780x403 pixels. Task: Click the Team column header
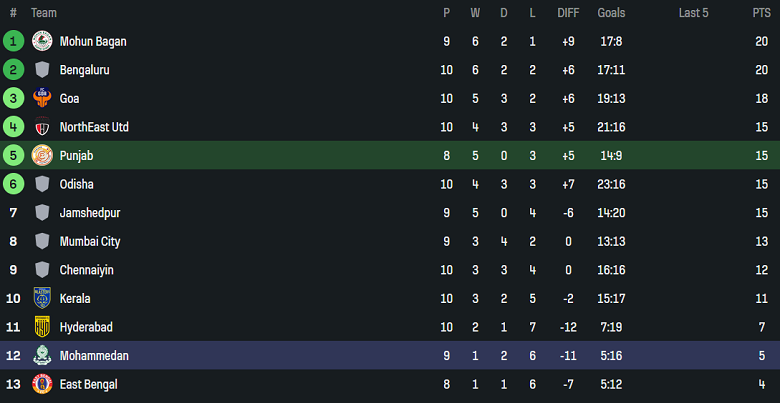[x=44, y=13]
